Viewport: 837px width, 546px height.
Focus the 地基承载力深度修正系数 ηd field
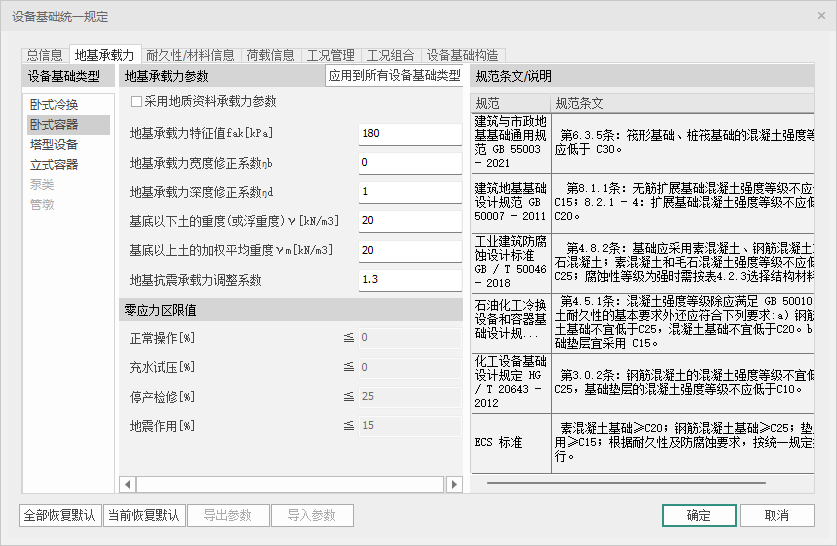(408, 192)
